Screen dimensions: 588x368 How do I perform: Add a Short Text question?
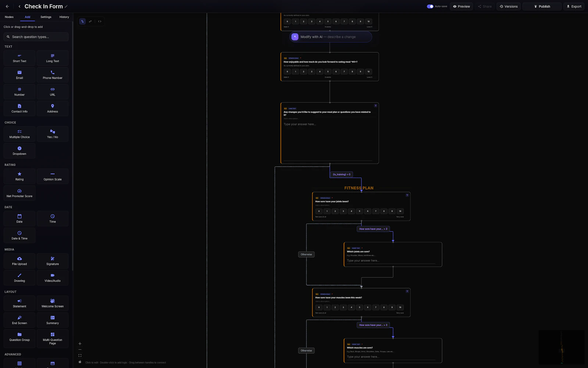click(19, 58)
